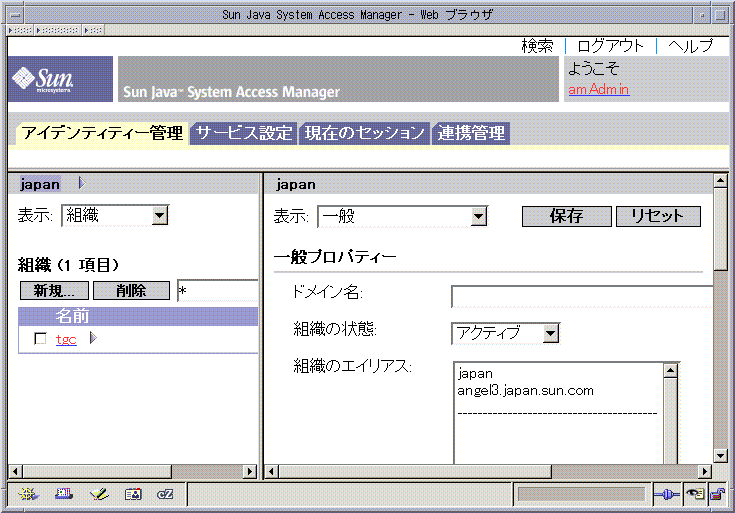Open Address Book from the component bar
This screenshot has width=735, height=513.
point(133,494)
